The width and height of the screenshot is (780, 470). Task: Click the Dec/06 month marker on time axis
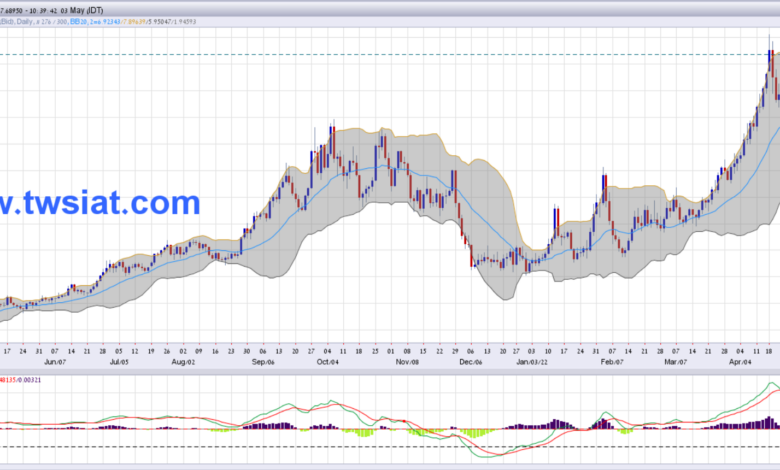tap(471, 362)
